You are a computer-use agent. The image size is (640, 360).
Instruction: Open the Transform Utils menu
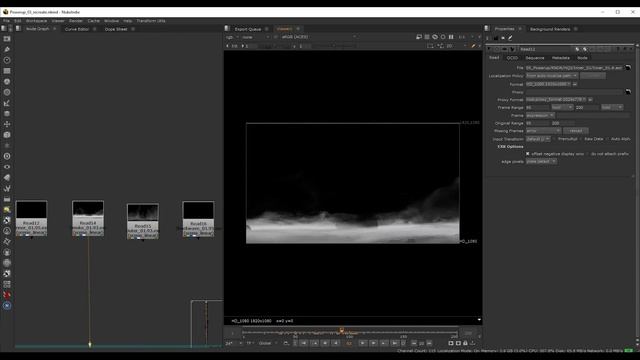(151, 21)
